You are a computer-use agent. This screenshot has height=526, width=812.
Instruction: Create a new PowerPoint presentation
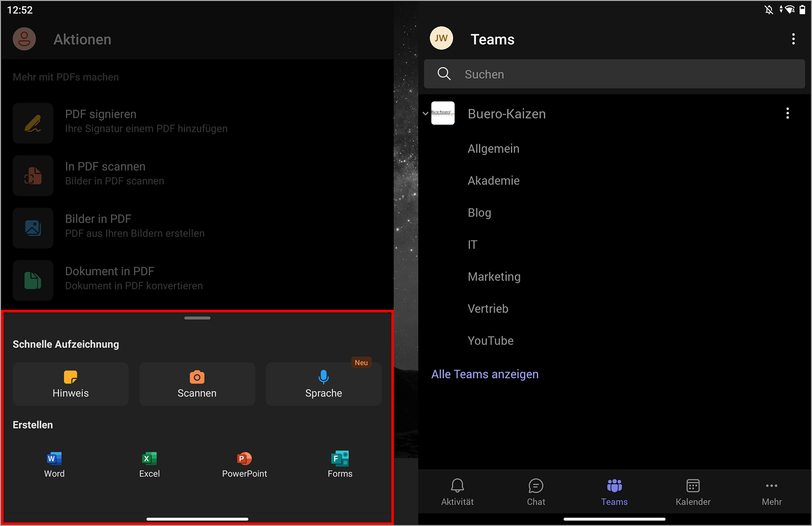[245, 464]
